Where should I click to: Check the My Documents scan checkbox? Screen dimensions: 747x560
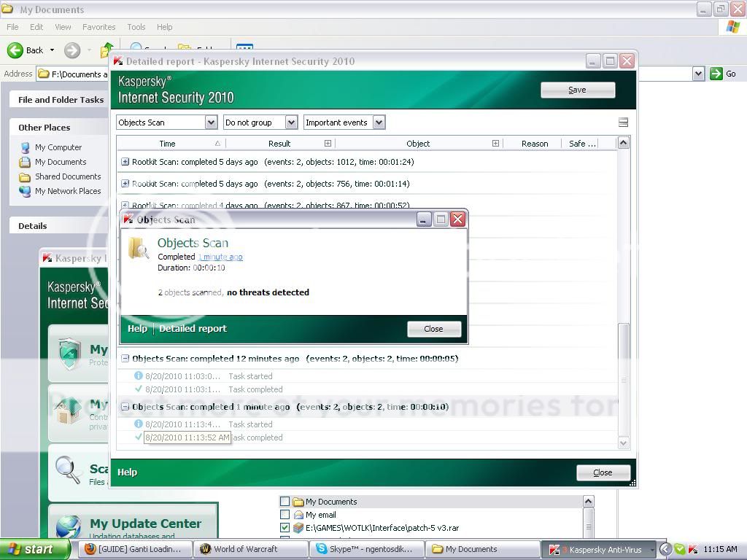[285, 501]
